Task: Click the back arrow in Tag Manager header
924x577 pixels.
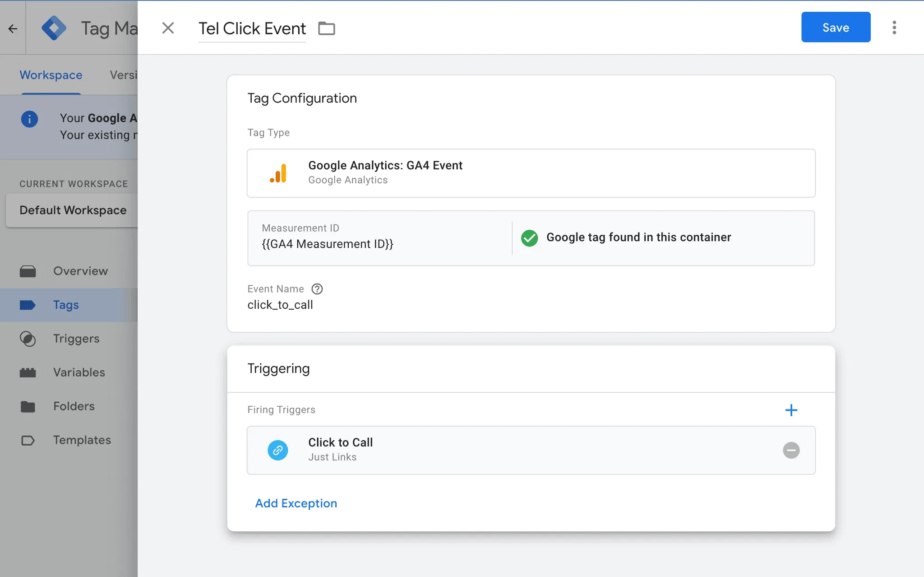Action: pyautogui.click(x=13, y=28)
